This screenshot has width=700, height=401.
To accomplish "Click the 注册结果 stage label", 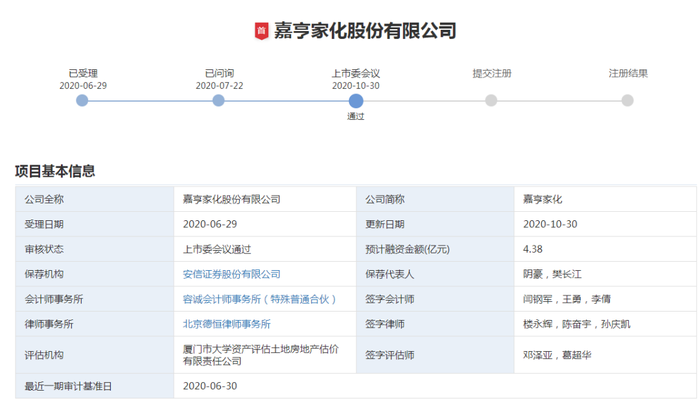I will click(x=628, y=73).
